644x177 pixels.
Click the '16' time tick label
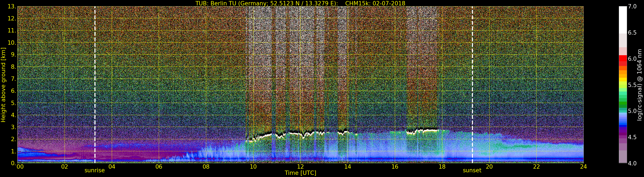(x=395, y=166)
